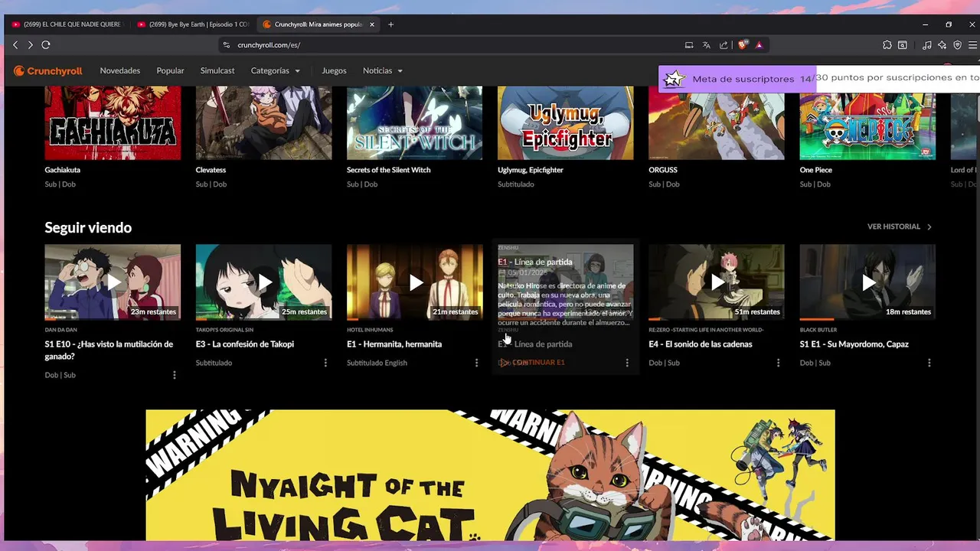Click Continuar E1 on Zenshu card
The width and height of the screenshot is (980, 551).
point(532,363)
